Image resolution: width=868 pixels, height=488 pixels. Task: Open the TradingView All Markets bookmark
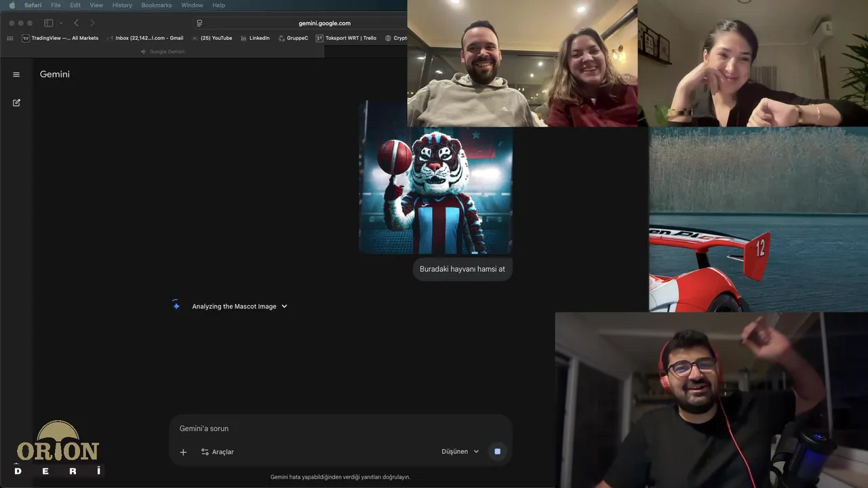coord(60,38)
